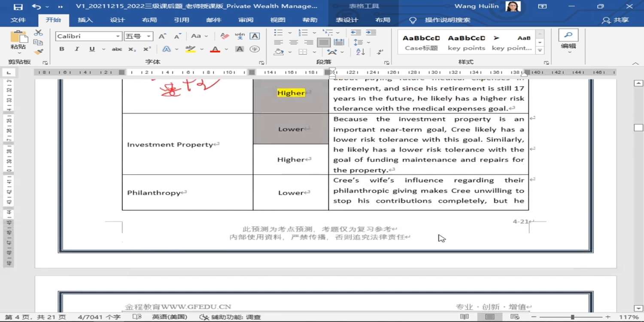
Task: Click the Format Painter brush icon
Action: pos(39,52)
